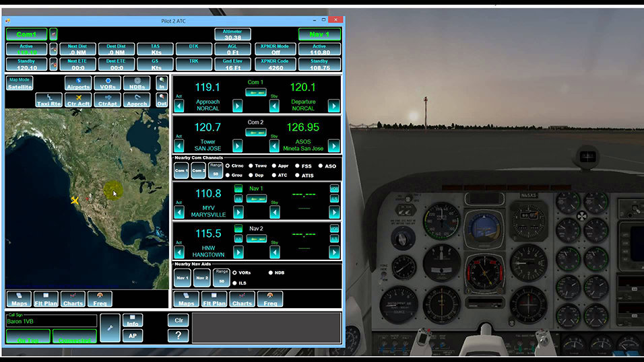The image size is (644, 362).
Task: Step Com 2 standby ASOS to next
Action: point(333,146)
